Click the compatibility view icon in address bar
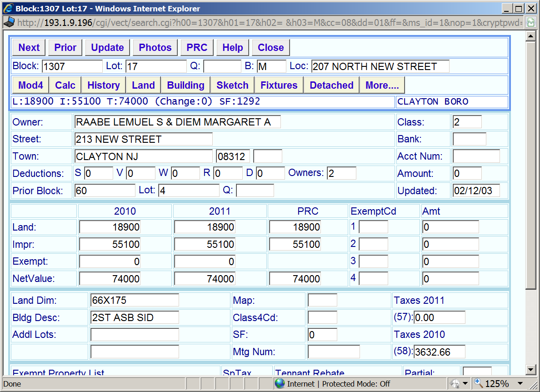The image size is (540, 392). (530, 22)
